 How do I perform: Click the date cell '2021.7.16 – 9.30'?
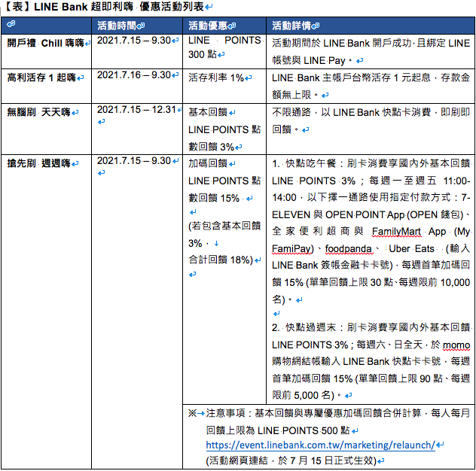[x=134, y=75]
